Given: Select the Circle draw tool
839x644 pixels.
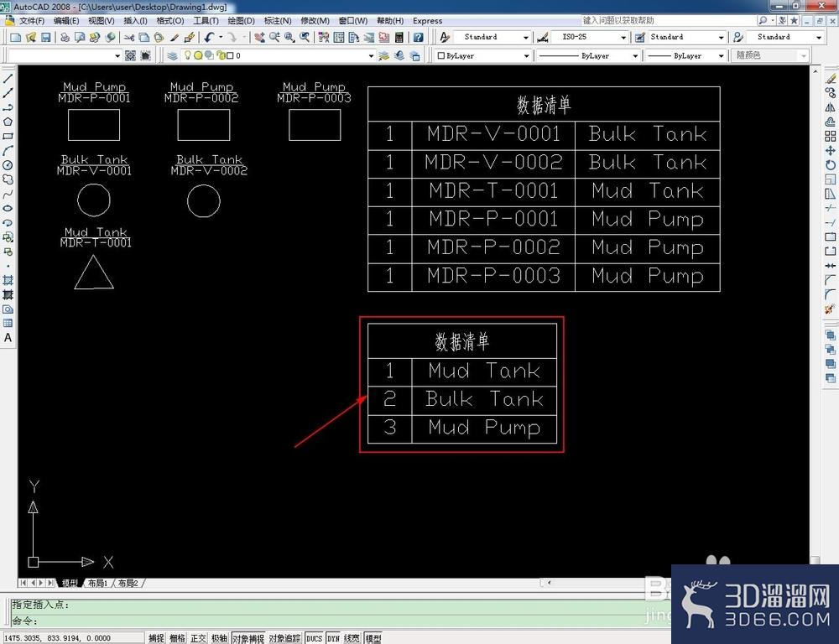Looking at the screenshot, I should click(x=8, y=165).
